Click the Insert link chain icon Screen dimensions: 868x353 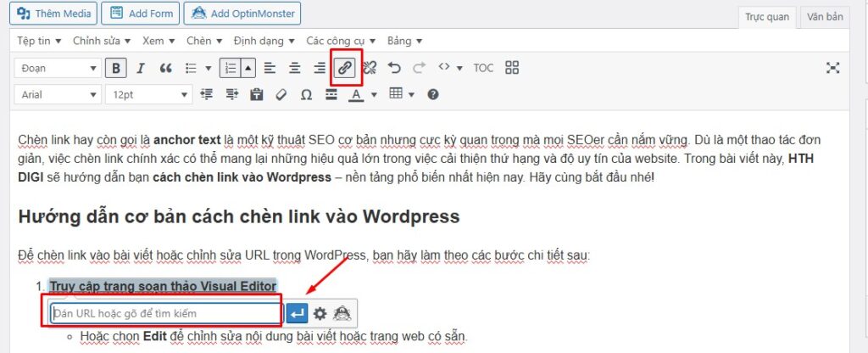[344, 68]
